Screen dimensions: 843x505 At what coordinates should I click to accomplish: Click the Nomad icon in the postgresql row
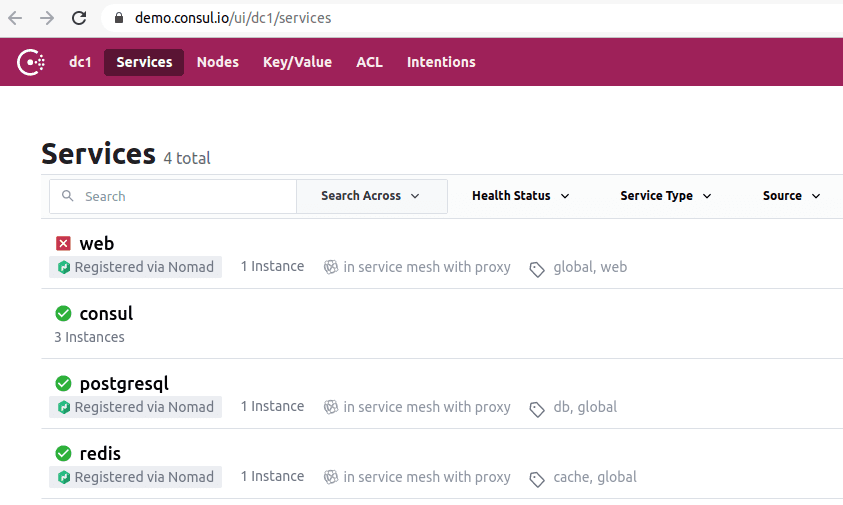coord(64,407)
